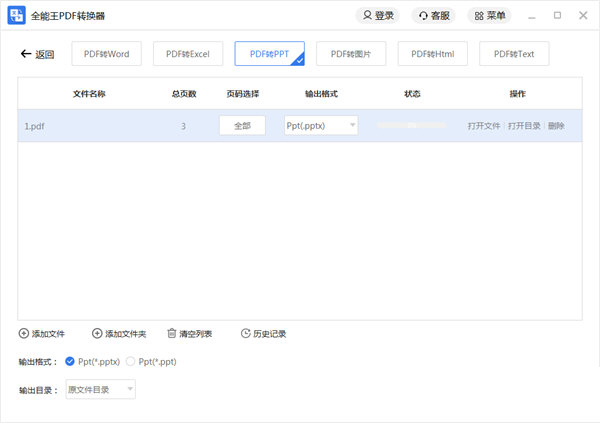Click the 添加文件 plus icon
The height and width of the screenshot is (423, 600).
pos(24,333)
